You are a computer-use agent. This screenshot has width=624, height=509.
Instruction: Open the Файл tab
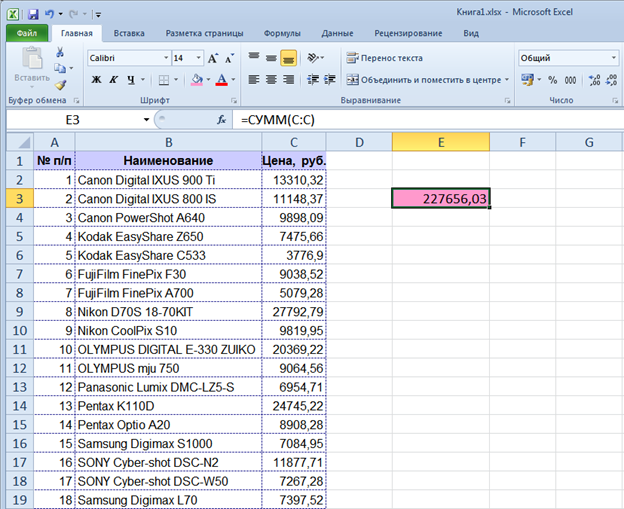[x=26, y=33]
